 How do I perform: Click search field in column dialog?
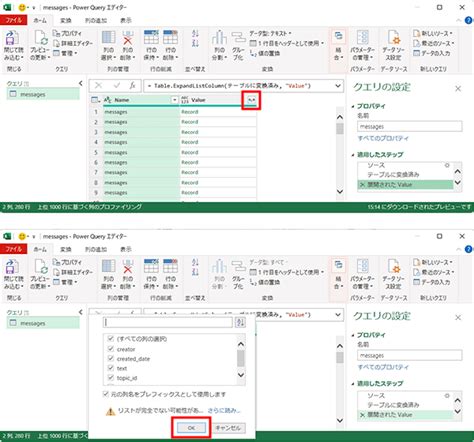tap(168, 322)
